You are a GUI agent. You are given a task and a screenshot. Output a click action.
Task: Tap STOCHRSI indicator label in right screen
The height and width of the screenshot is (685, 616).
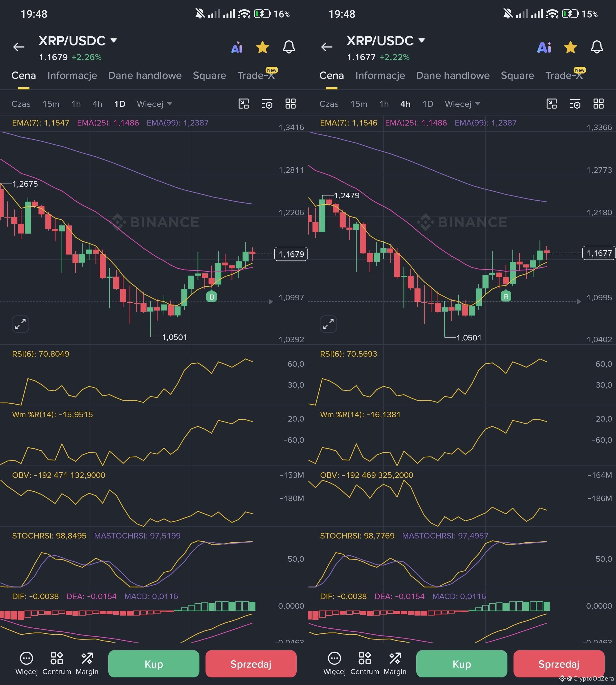[x=357, y=536]
